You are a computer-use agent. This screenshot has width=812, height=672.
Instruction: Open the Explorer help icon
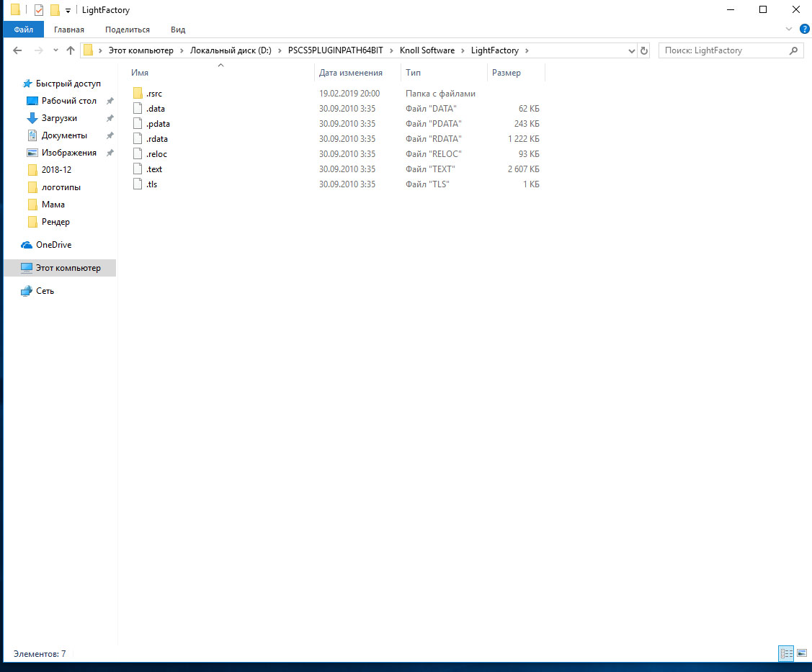click(805, 29)
